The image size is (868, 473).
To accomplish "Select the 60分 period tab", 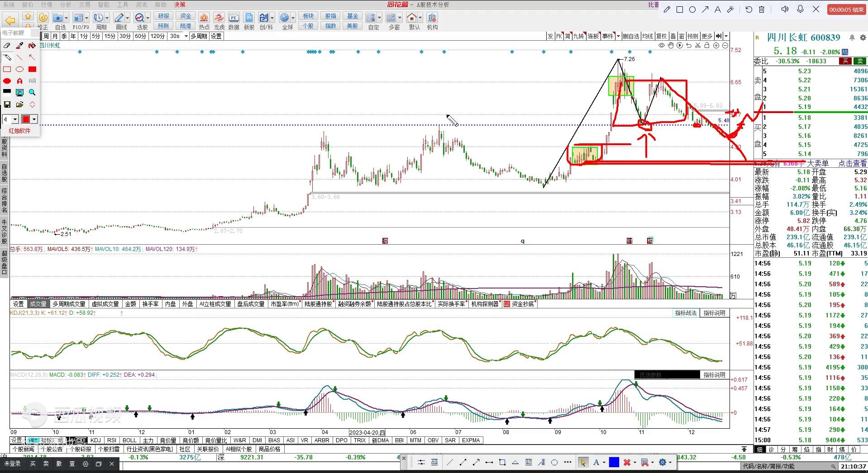I will click(x=140, y=36).
